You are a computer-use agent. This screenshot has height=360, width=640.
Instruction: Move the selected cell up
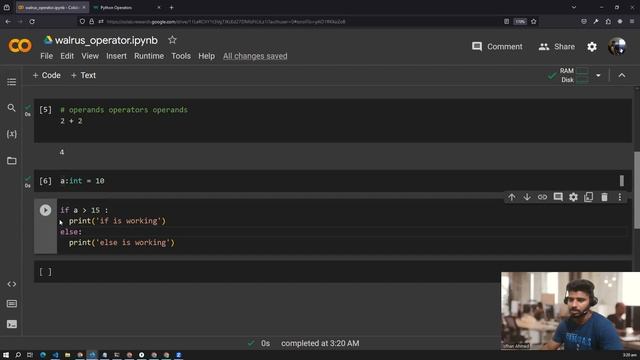[511, 197]
